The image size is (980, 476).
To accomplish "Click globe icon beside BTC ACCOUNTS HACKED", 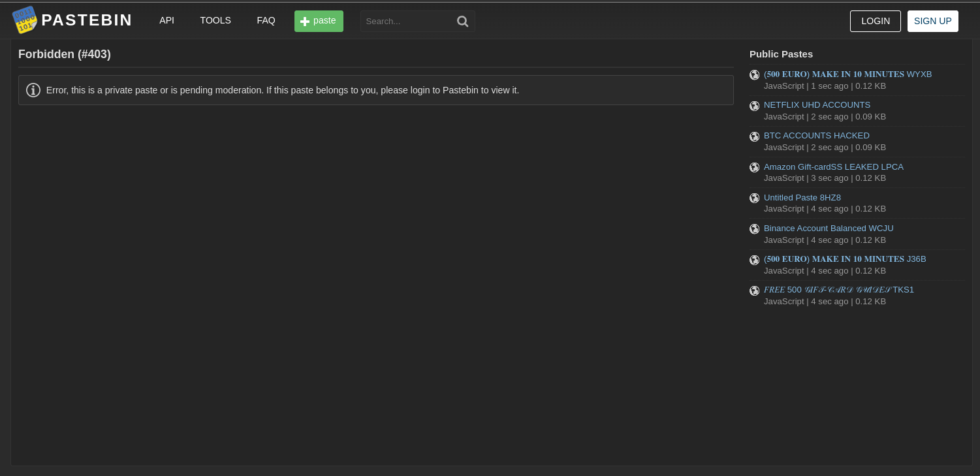I will pos(755,136).
